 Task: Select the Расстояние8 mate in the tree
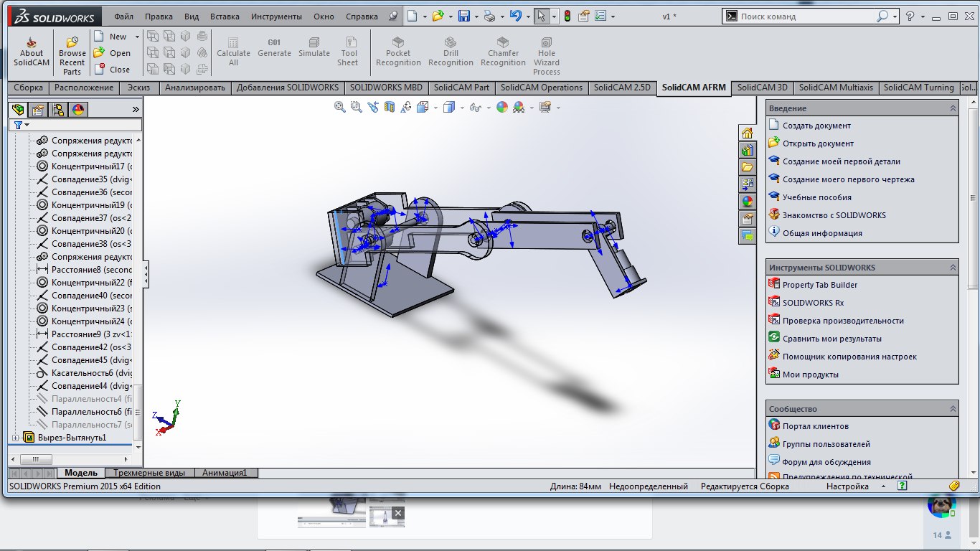pyautogui.click(x=85, y=270)
